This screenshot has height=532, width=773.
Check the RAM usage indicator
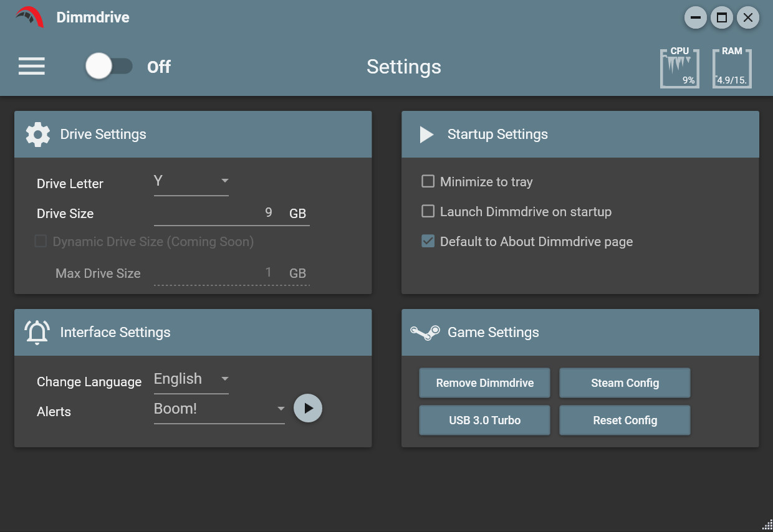(732, 69)
